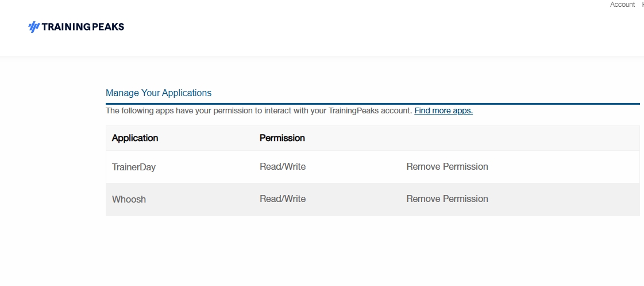Click the blue divider line under the heading

point(372,104)
